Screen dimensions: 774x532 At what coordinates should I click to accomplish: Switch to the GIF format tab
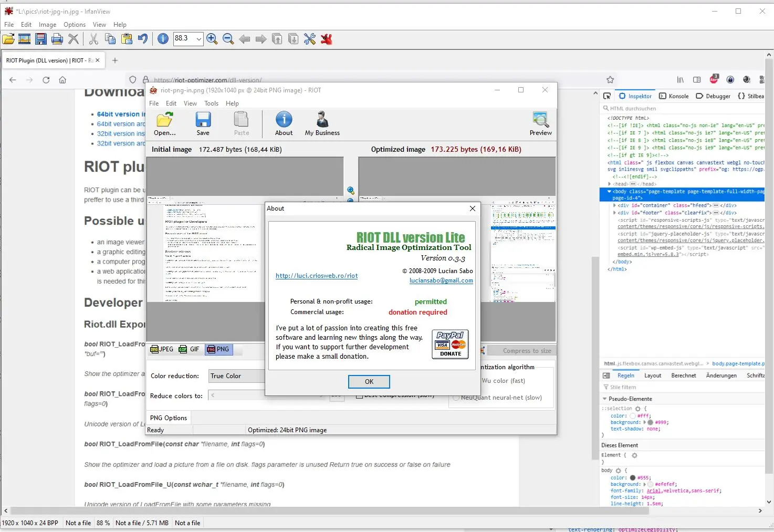coord(189,349)
